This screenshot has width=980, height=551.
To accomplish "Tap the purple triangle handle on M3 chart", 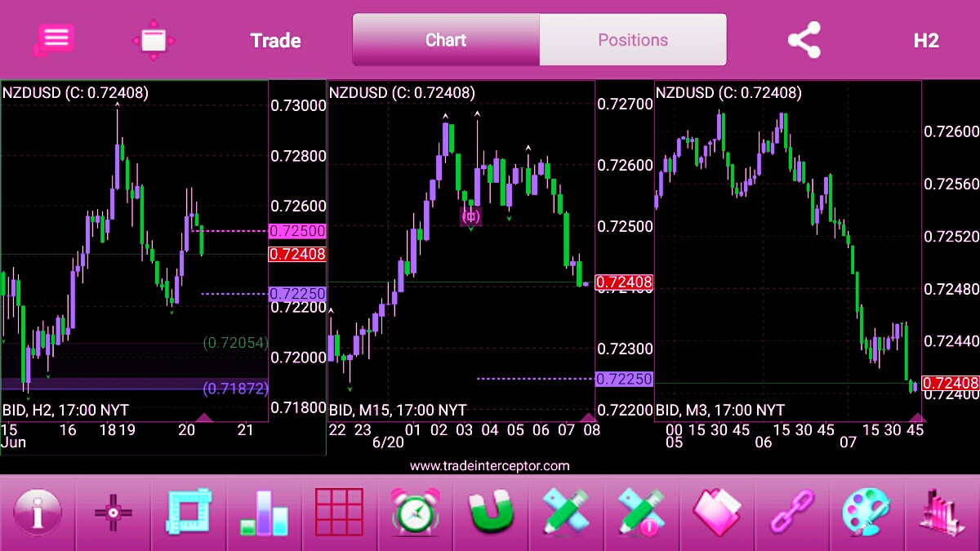I will click(x=919, y=418).
